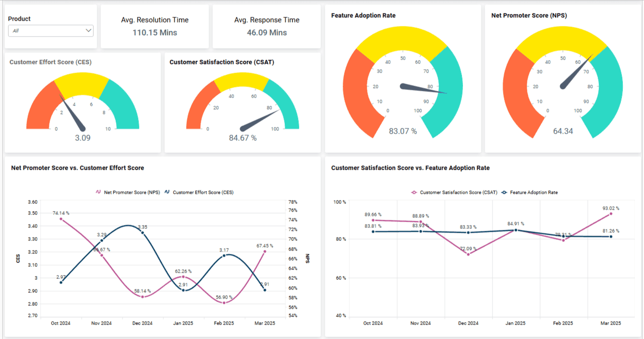
Task: Click the Avg. Response Time KPI card
Action: coord(267,26)
